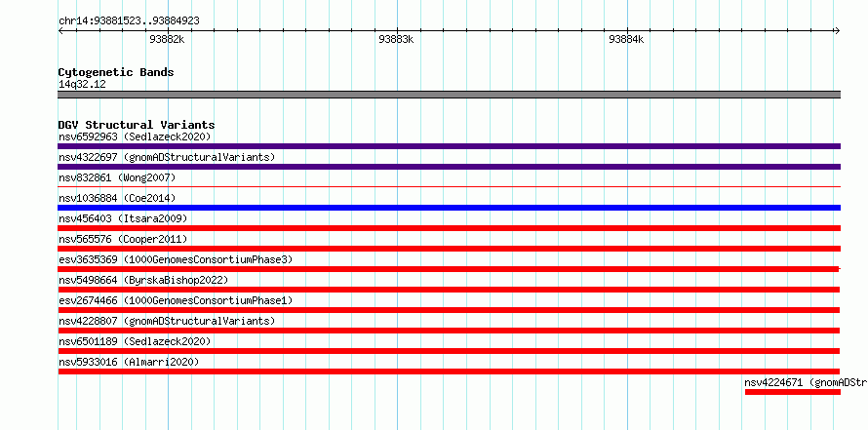
Task: Click the 93883k ruler tick label
Action: coord(396,39)
